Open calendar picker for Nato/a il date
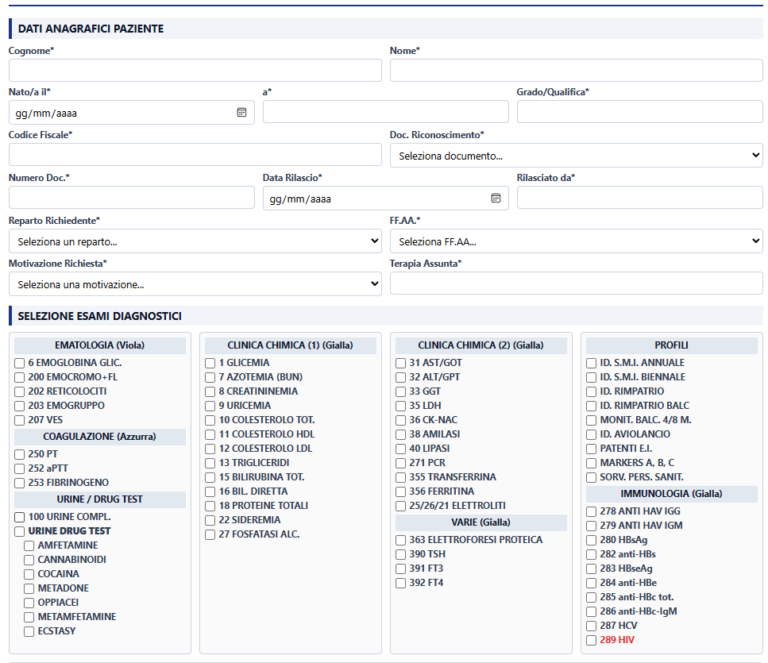 [241, 113]
